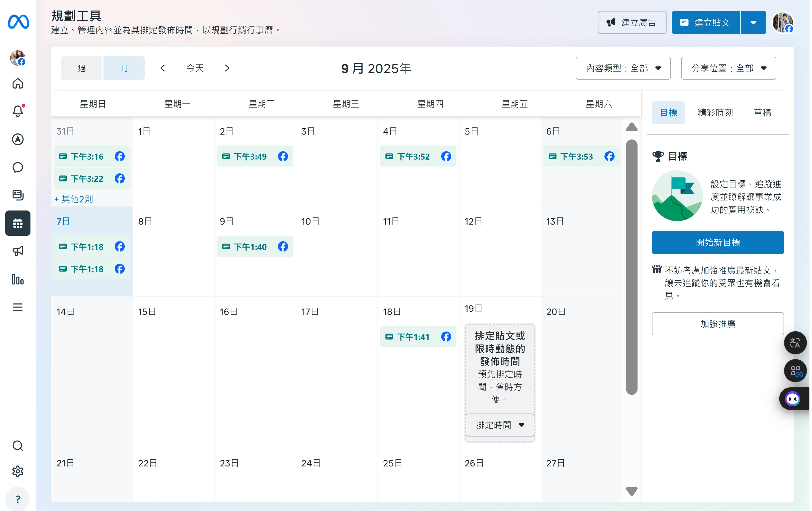Click the search magnifier icon in sidebar
This screenshot has height=511, width=812.
pos(18,445)
